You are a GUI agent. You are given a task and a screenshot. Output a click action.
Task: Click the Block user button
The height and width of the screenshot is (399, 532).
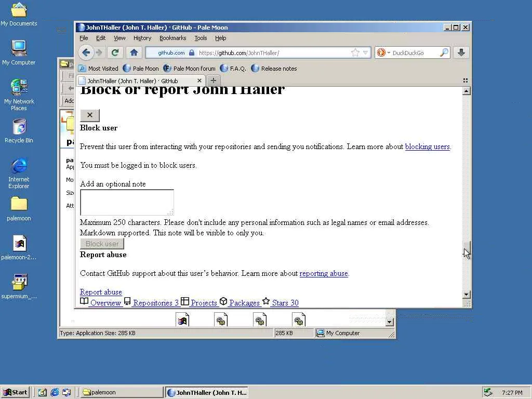click(102, 244)
